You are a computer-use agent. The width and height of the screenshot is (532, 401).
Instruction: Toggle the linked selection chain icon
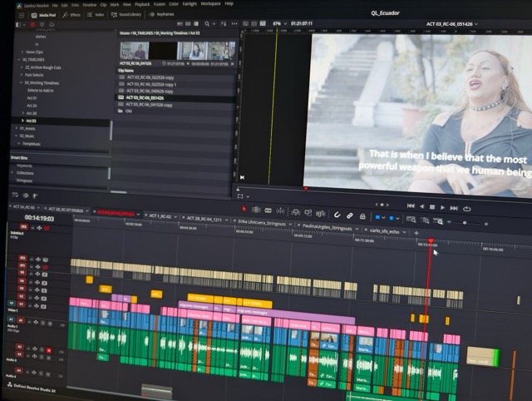pos(350,215)
